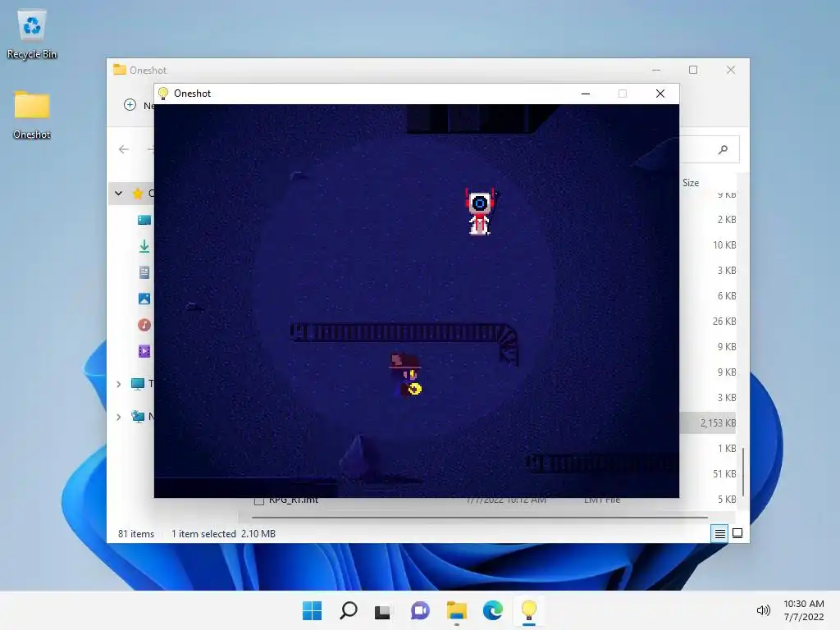The image size is (840, 630).
Task: Minimize the Oneshot Explorer window
Action: pos(656,70)
